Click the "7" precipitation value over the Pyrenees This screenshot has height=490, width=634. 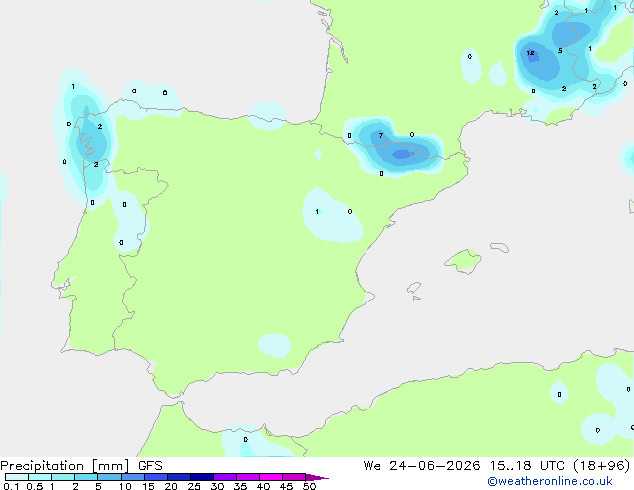[x=380, y=135]
